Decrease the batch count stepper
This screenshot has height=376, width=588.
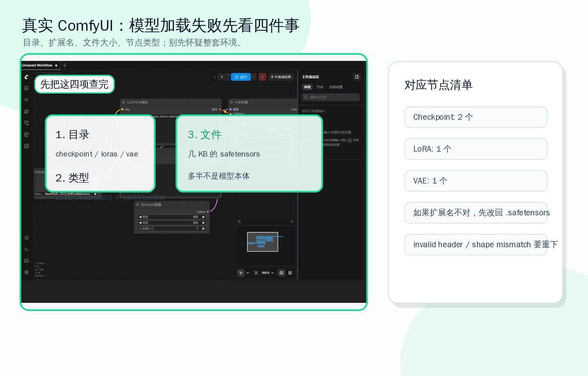tap(228, 78)
